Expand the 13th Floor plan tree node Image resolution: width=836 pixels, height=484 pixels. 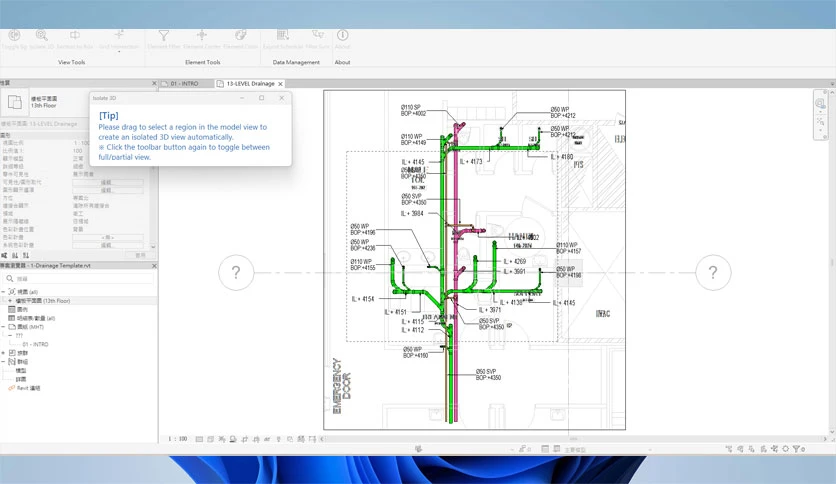point(10,301)
